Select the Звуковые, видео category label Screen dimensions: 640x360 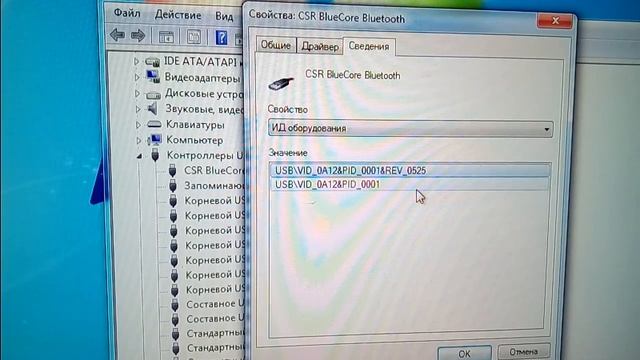204,109
